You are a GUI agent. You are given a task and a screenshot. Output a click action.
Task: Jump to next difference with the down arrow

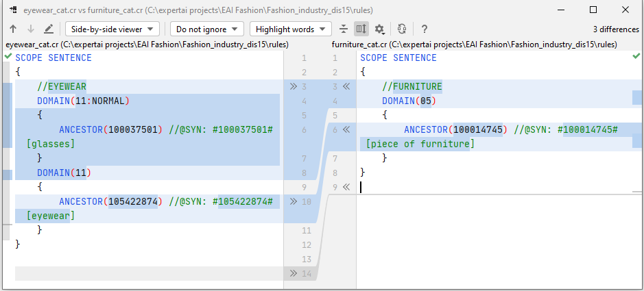coord(30,29)
